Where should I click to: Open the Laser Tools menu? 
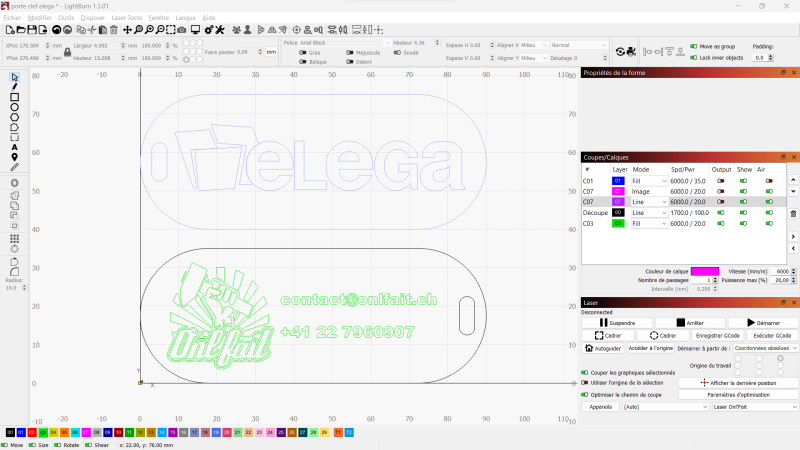click(x=127, y=18)
